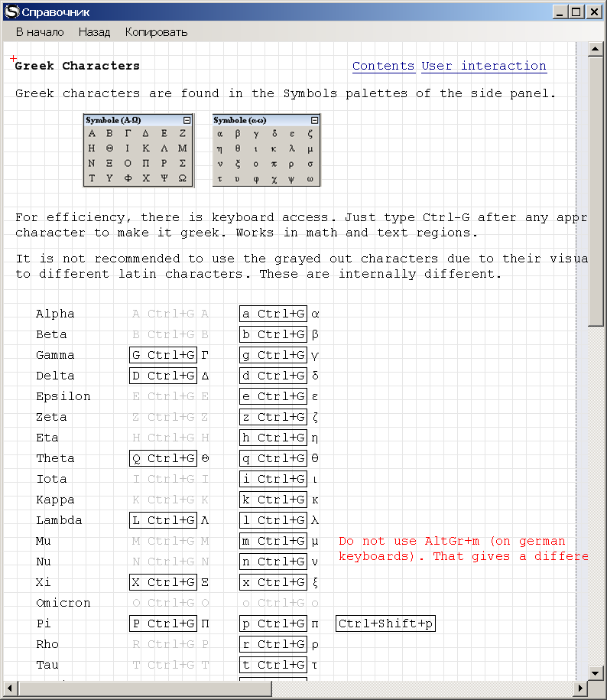The height and width of the screenshot is (700, 607).
Task: Click the 'Ctrl+Shift+p' shortcut box
Action: 385,623
